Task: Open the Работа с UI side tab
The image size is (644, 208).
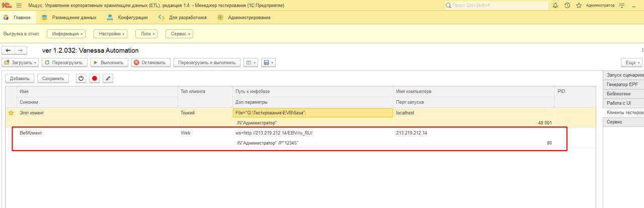Action: click(x=623, y=103)
